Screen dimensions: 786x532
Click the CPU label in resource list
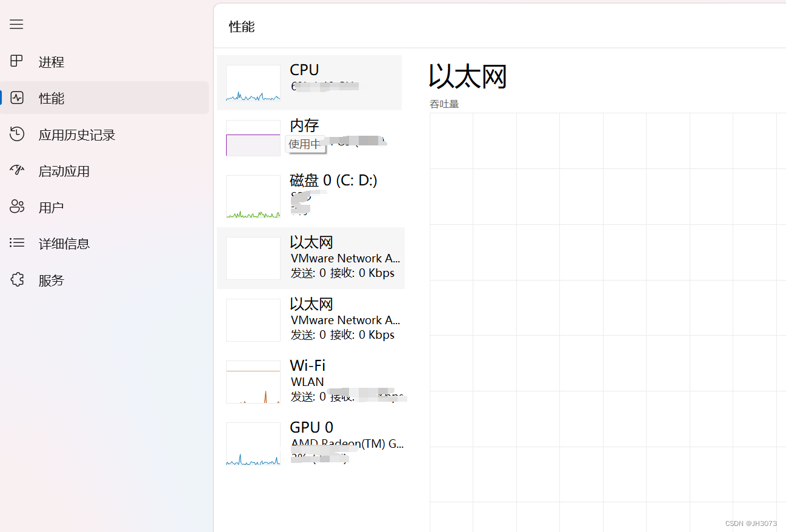coord(304,70)
